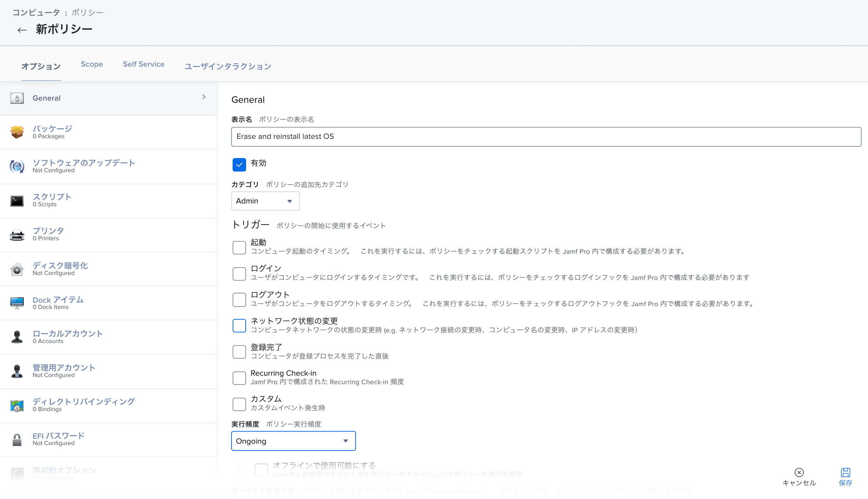Check the ネットワーク状態の変更 trigger

(x=239, y=326)
